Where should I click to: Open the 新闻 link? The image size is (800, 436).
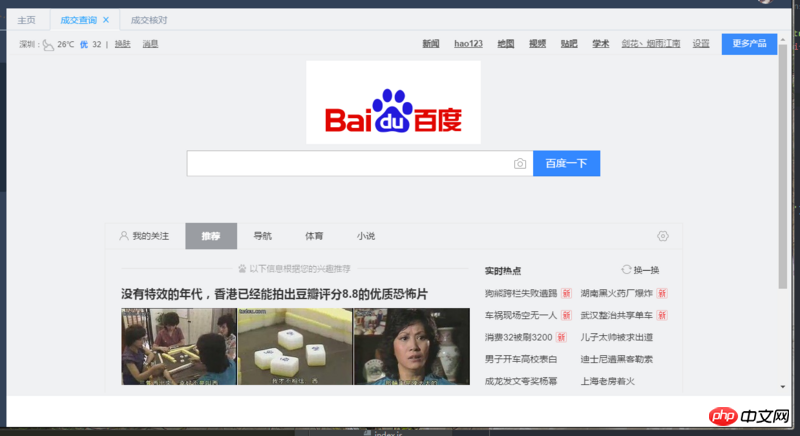[431, 44]
